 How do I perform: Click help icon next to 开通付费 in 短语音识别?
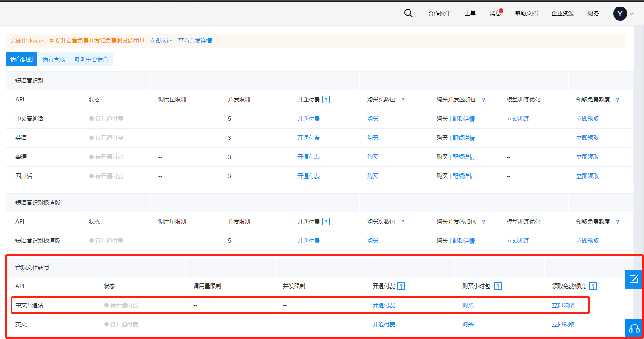click(x=326, y=100)
